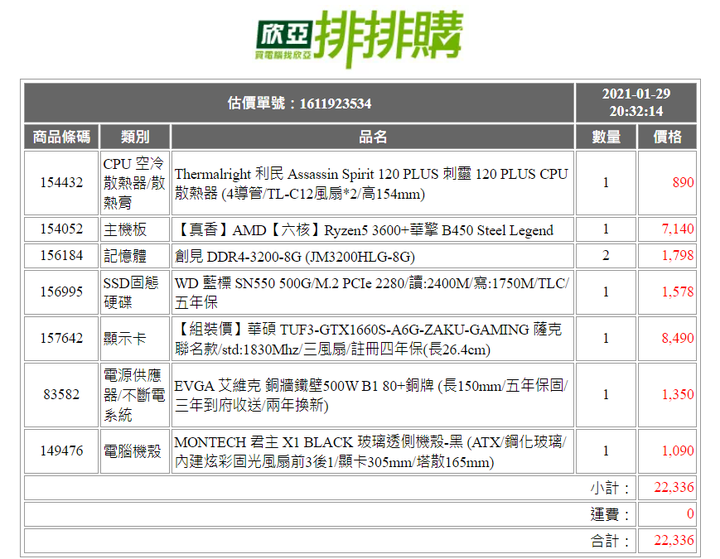Click the subtotal value in the 小計 row

tap(667, 487)
